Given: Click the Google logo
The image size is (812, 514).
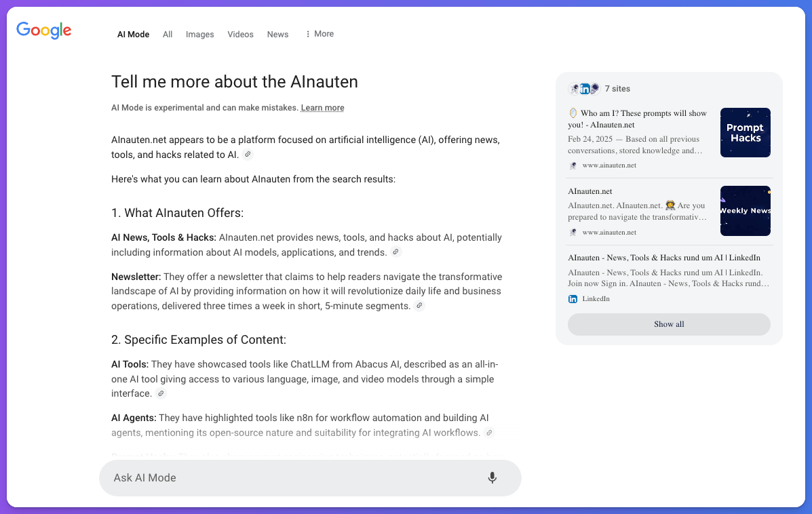Looking at the screenshot, I should tap(44, 31).
